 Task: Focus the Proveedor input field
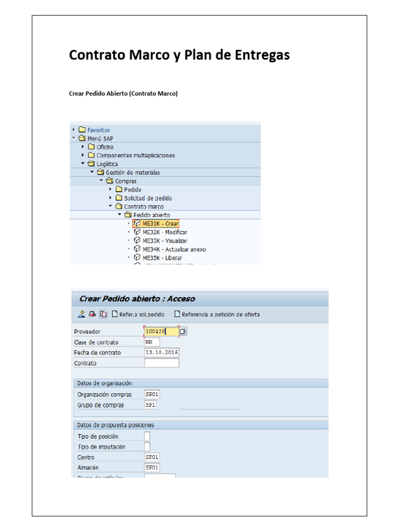(162, 331)
